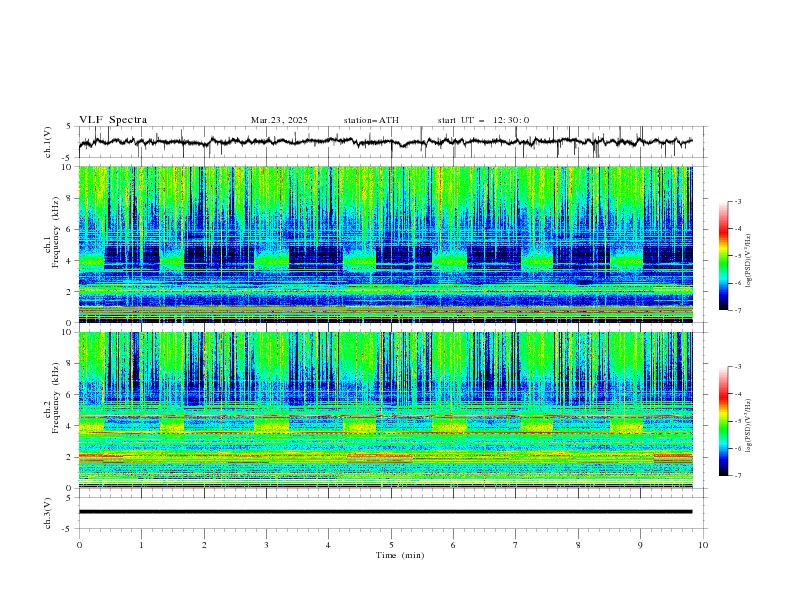The image size is (792, 612).
Task: Click time axis tick label "10"
Action: (703, 545)
